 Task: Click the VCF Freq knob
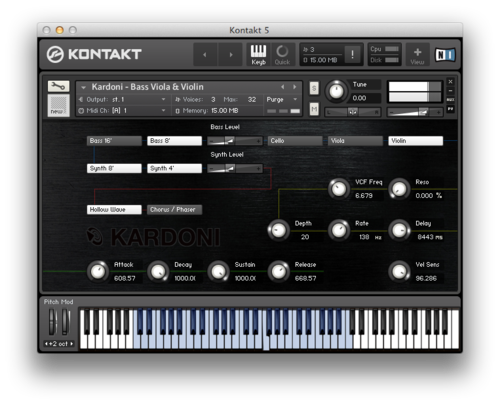[339, 189]
